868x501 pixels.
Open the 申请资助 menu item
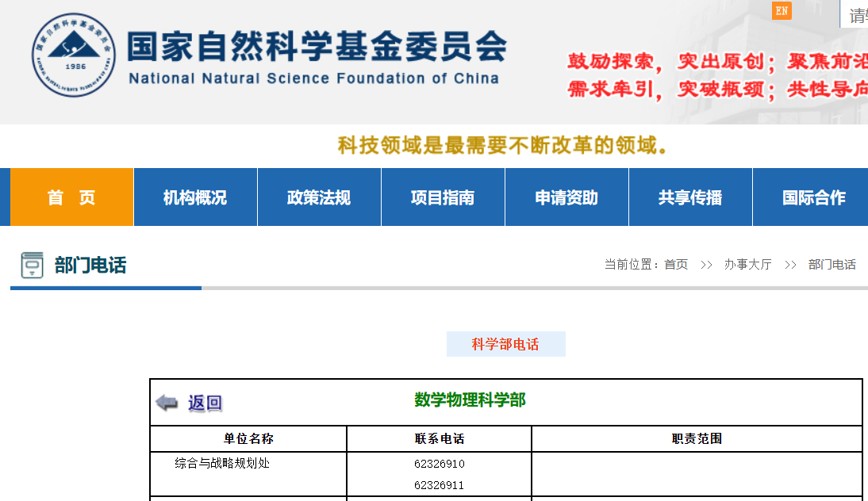coord(567,197)
